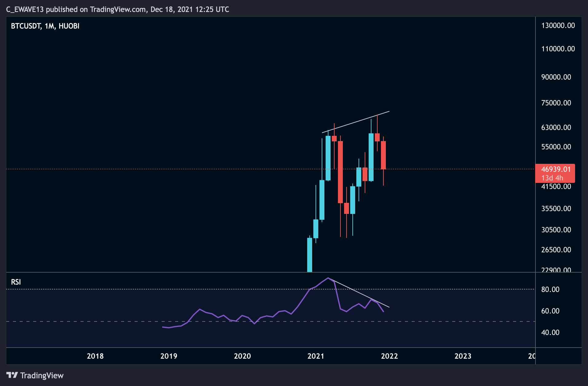Click the 130000.00 price axis label

click(x=558, y=26)
